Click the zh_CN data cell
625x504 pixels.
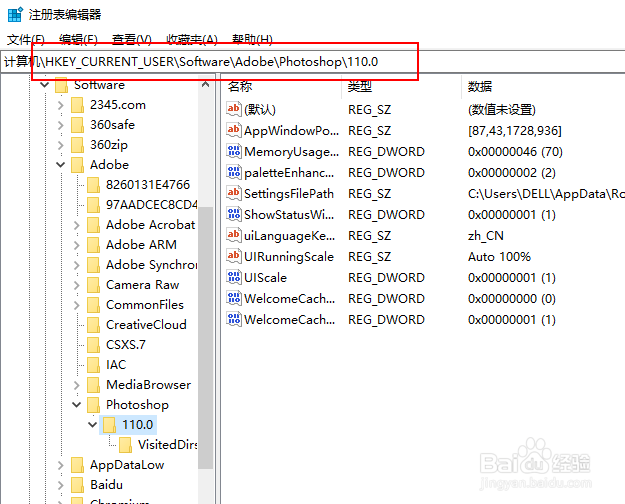point(485,236)
